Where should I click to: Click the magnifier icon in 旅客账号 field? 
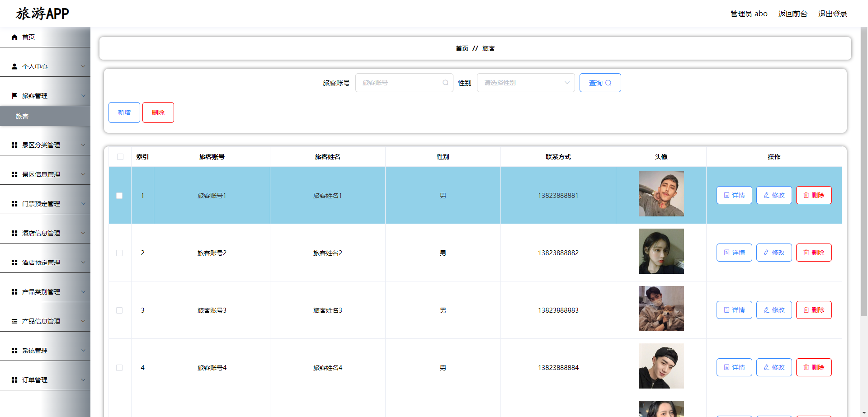point(445,83)
